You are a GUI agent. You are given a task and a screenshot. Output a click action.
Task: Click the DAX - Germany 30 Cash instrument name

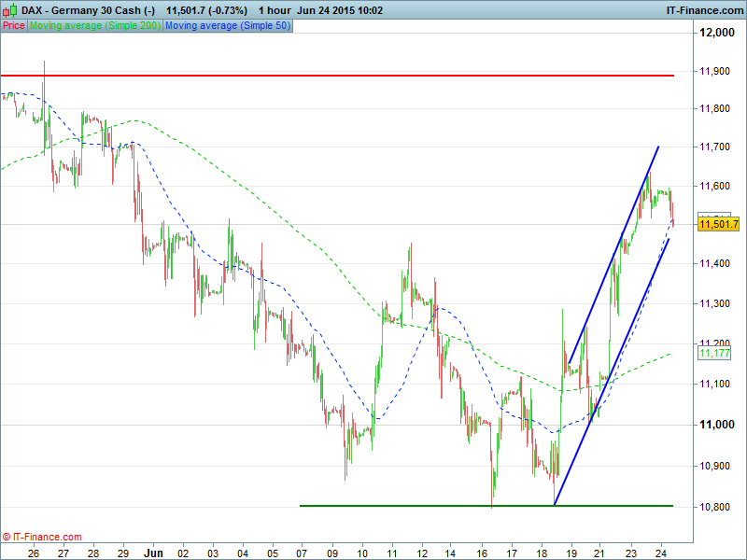[84, 9]
